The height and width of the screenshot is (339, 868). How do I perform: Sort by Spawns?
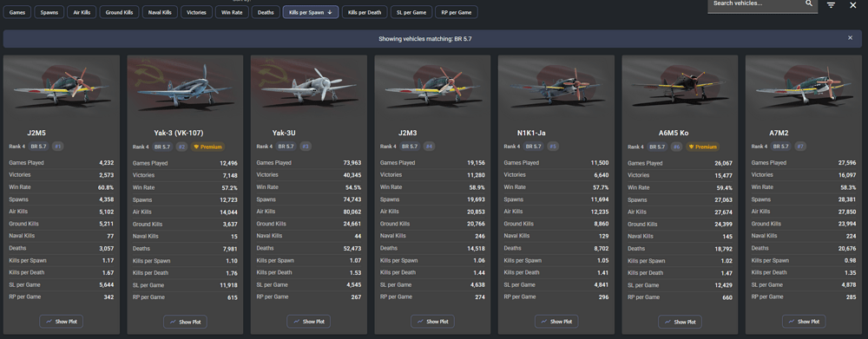[x=49, y=12]
